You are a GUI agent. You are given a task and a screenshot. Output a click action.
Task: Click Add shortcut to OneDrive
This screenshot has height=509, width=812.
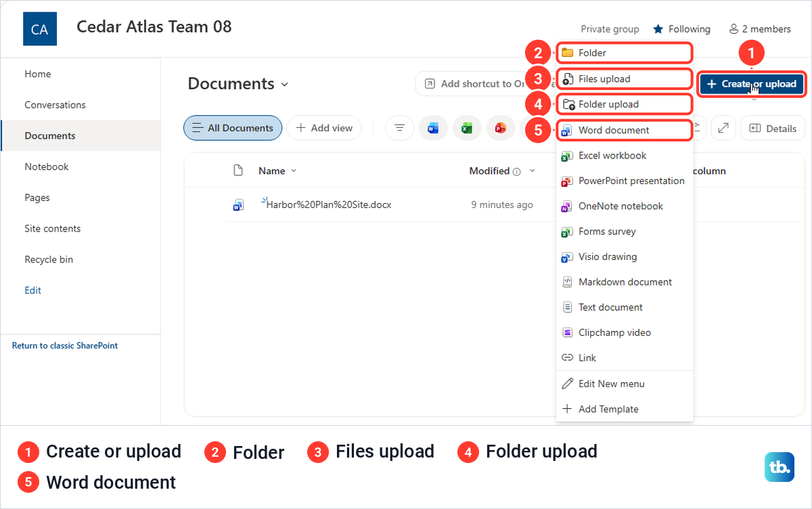tap(485, 84)
